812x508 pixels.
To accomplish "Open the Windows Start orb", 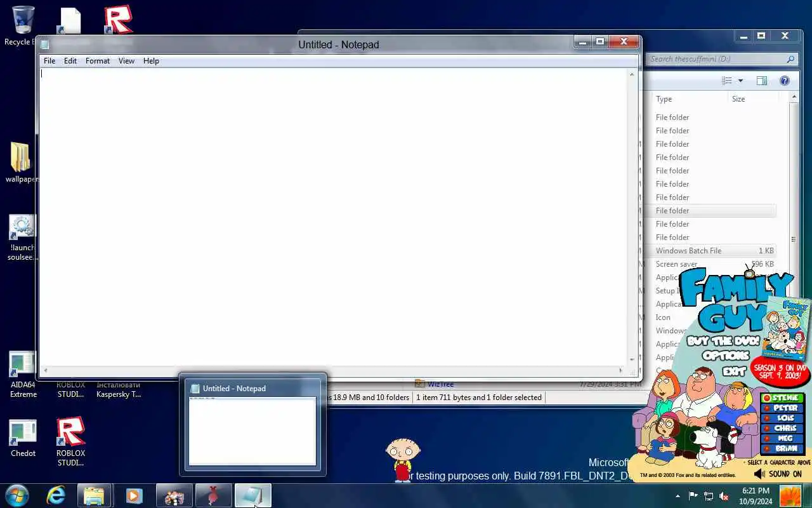I will pyautogui.click(x=17, y=495).
